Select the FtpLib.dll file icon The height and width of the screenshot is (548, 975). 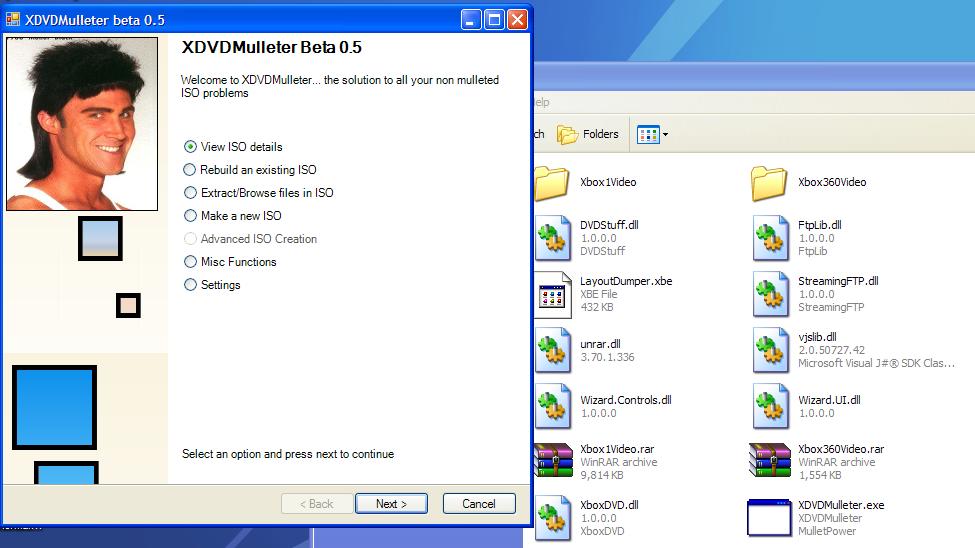click(x=769, y=238)
